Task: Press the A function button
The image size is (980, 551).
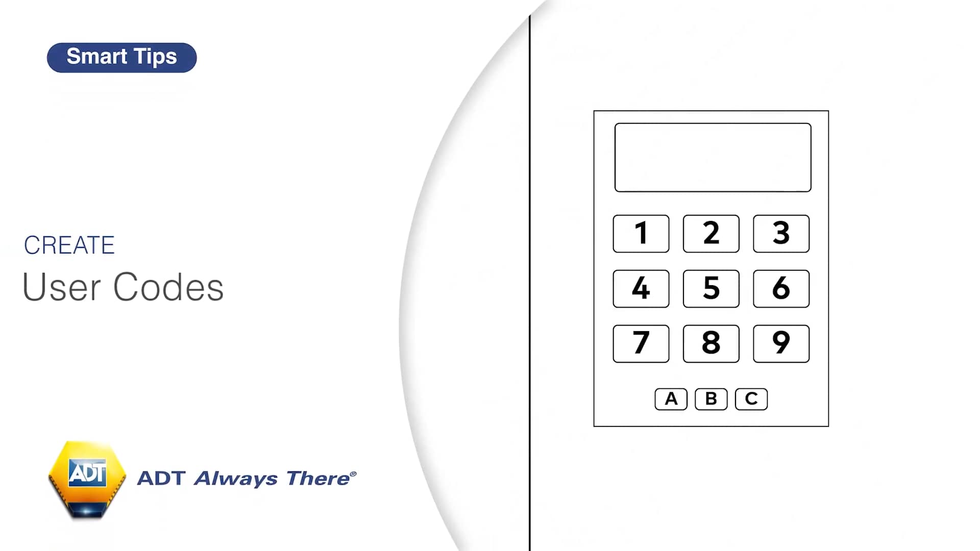Action: [x=672, y=398]
